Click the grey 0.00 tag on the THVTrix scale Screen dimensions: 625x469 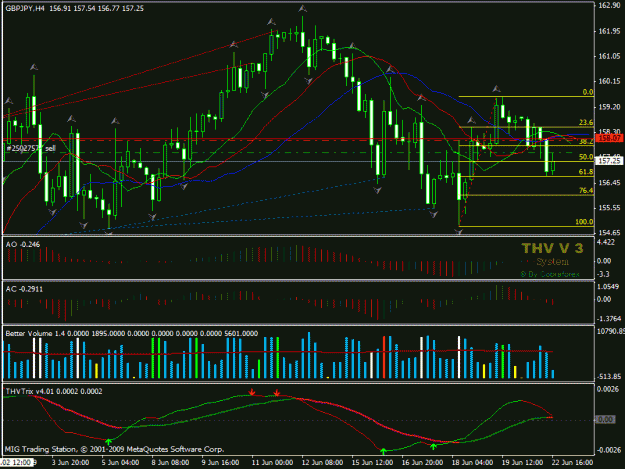pos(605,419)
